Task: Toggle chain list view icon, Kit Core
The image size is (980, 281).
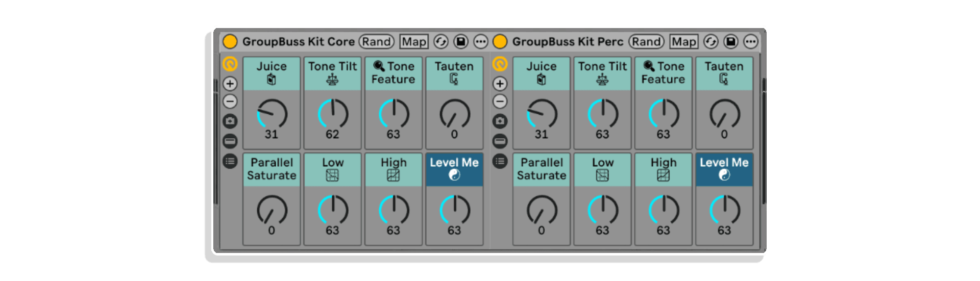Action: (x=230, y=141)
